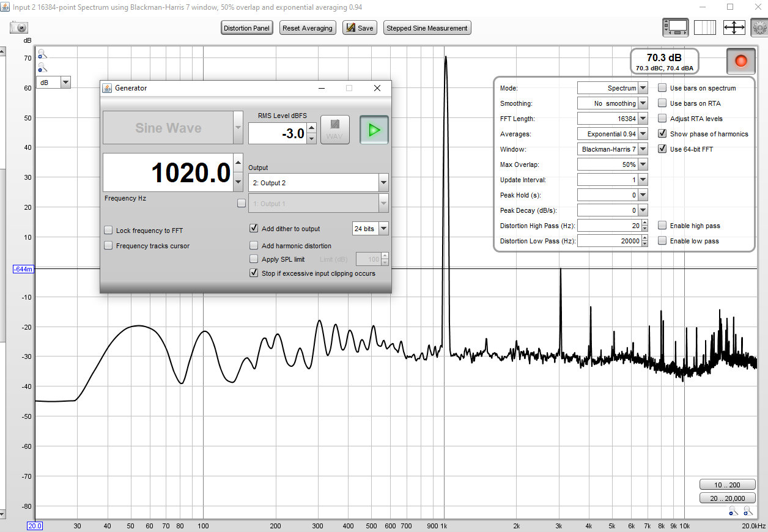Maximize the main spectrum window
The height and width of the screenshot is (532, 768).
(730, 7)
